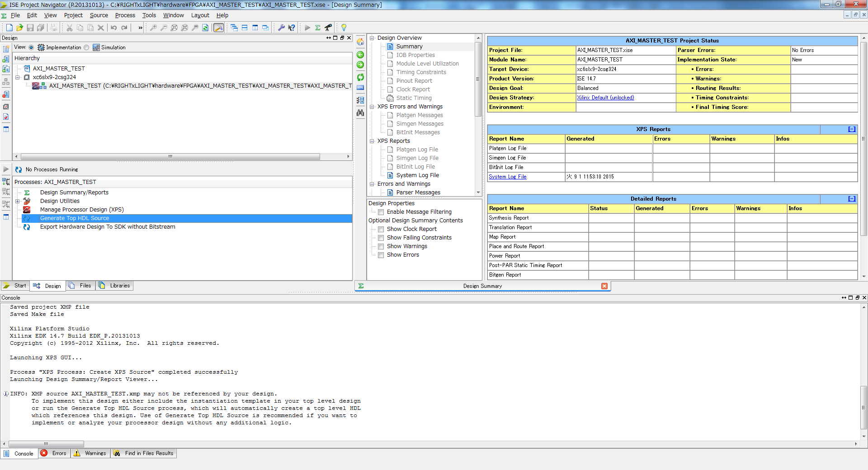Click the Undo toolbar icon

[x=114, y=28]
